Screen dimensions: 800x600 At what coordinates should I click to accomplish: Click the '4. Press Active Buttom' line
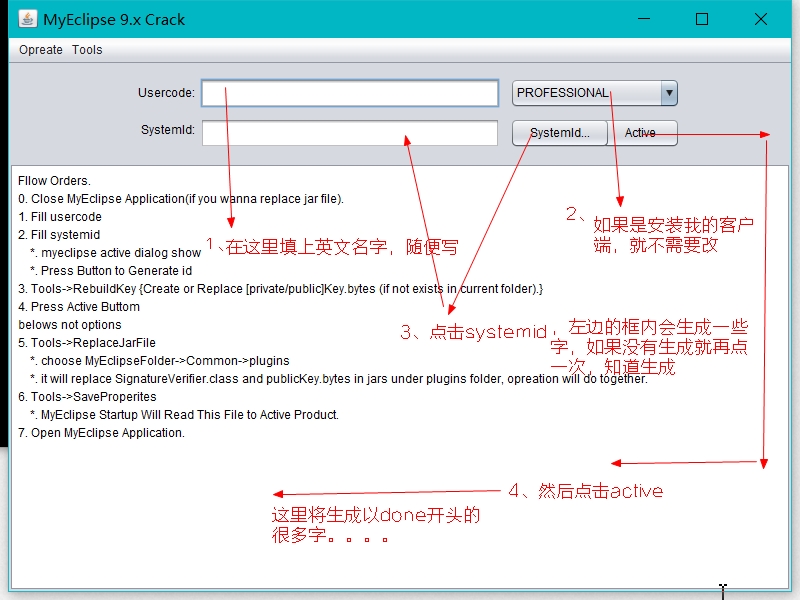point(79,307)
